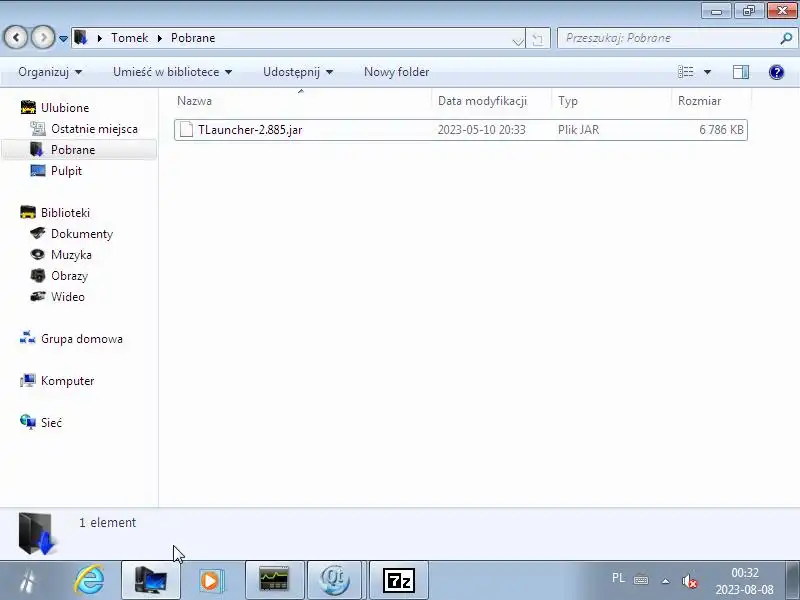This screenshot has width=800, height=600.
Task: Select the TLauncher-2.885.jar file
Action: pyautogui.click(x=461, y=130)
